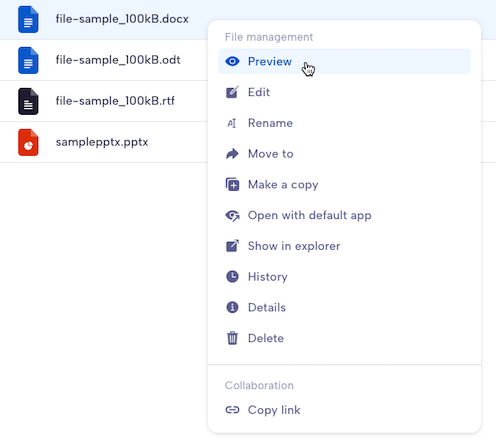Select Move to option
496x448 pixels.
[x=344, y=154]
